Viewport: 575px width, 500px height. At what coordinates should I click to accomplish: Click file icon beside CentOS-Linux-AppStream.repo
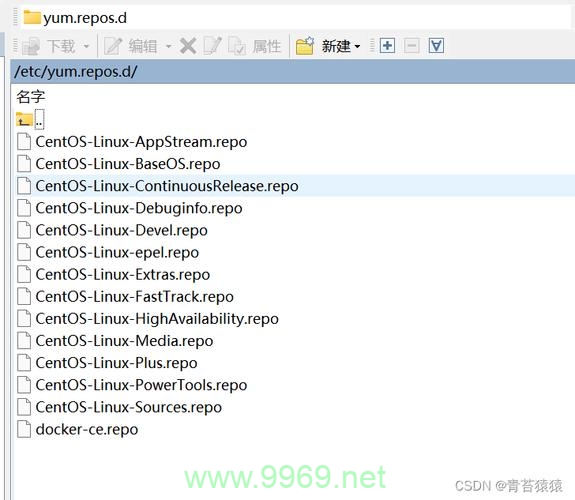click(24, 142)
